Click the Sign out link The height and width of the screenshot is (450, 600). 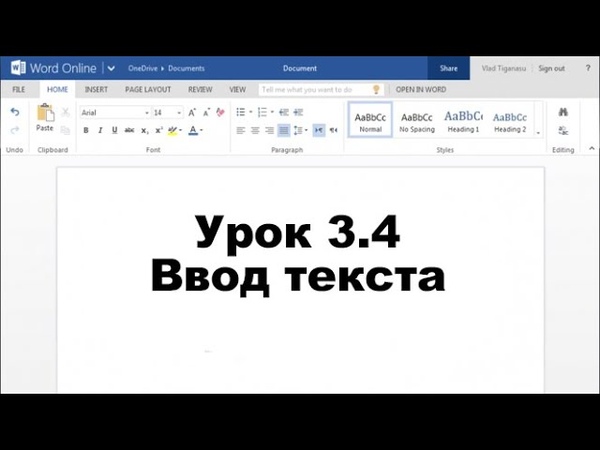pos(551,68)
